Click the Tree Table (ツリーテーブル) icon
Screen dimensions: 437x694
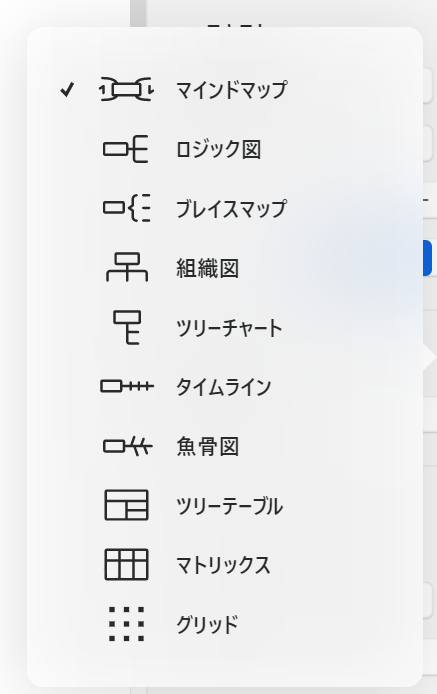tap(126, 505)
